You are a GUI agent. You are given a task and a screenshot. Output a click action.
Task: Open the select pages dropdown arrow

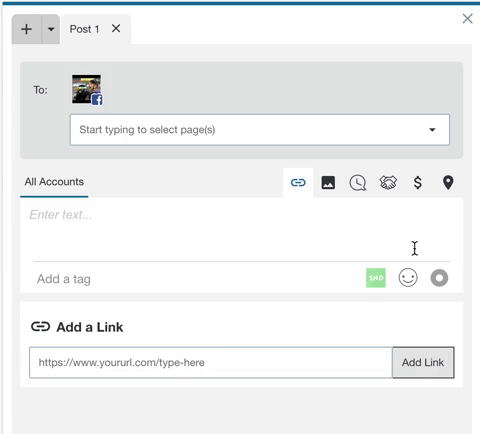(432, 130)
